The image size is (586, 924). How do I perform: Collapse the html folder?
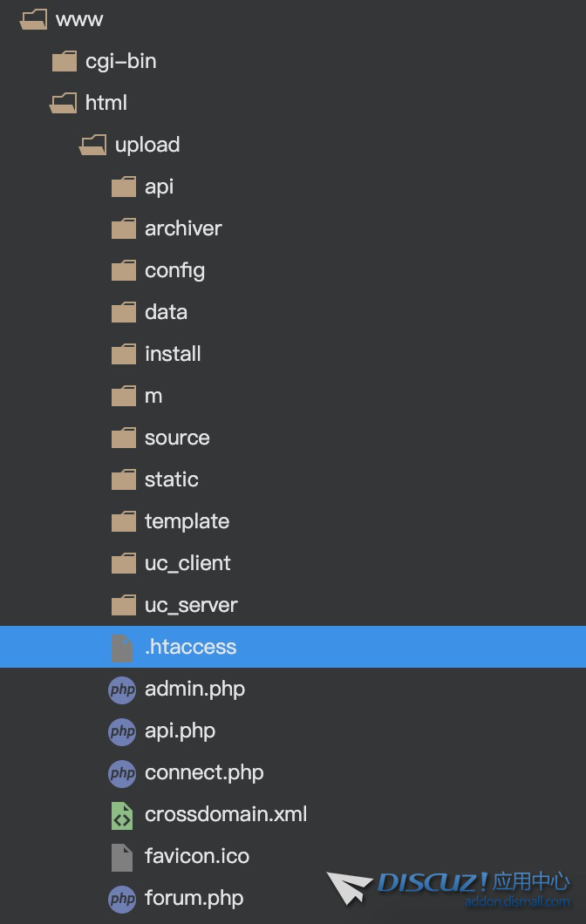click(x=64, y=103)
